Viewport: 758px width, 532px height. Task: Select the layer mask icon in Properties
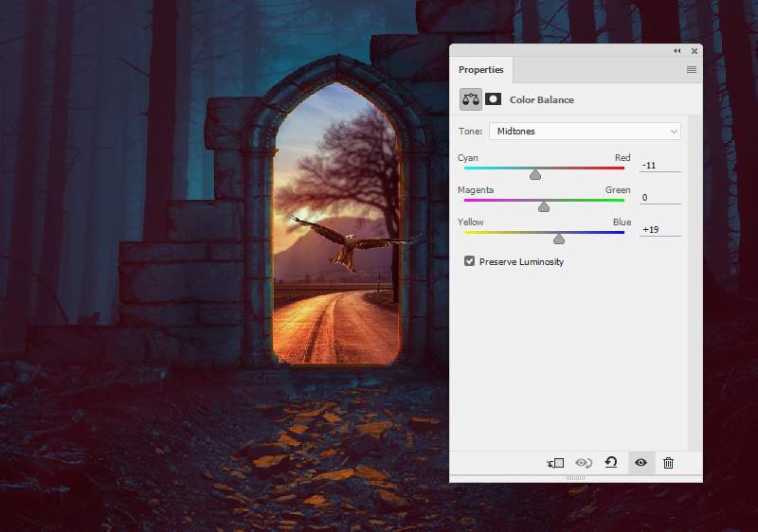493,99
